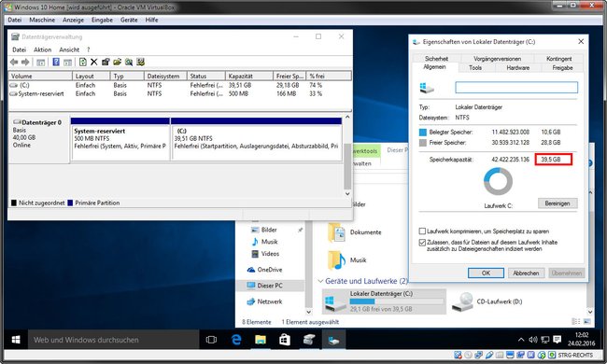This screenshot has width=607, height=364.
Task: Open the Aktion menu in Datenträgerverwaltung
Action: pyautogui.click(x=42, y=49)
